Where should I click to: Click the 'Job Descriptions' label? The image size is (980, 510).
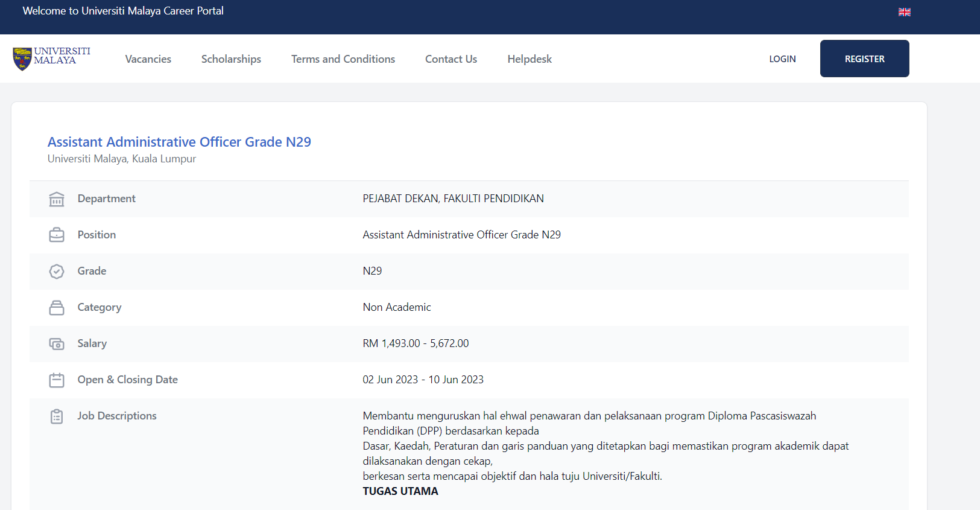point(117,416)
